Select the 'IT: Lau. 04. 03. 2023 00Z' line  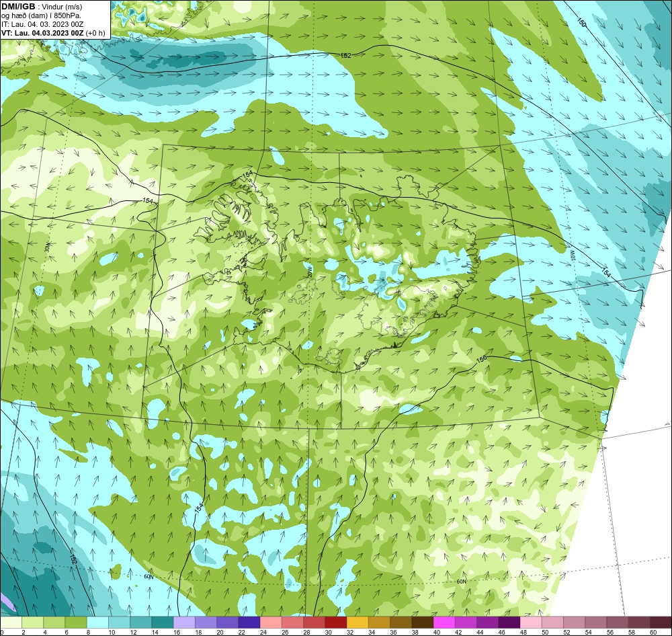point(42,24)
